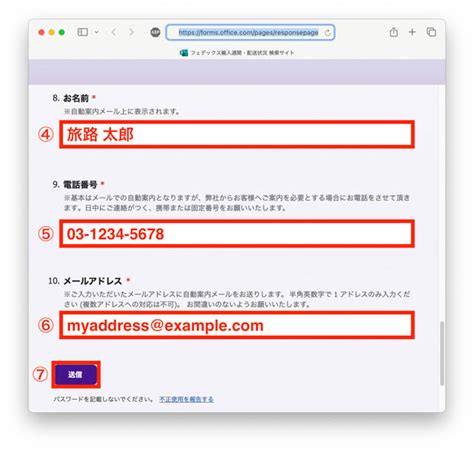Select the forms.office.com address bar

pos(250,32)
